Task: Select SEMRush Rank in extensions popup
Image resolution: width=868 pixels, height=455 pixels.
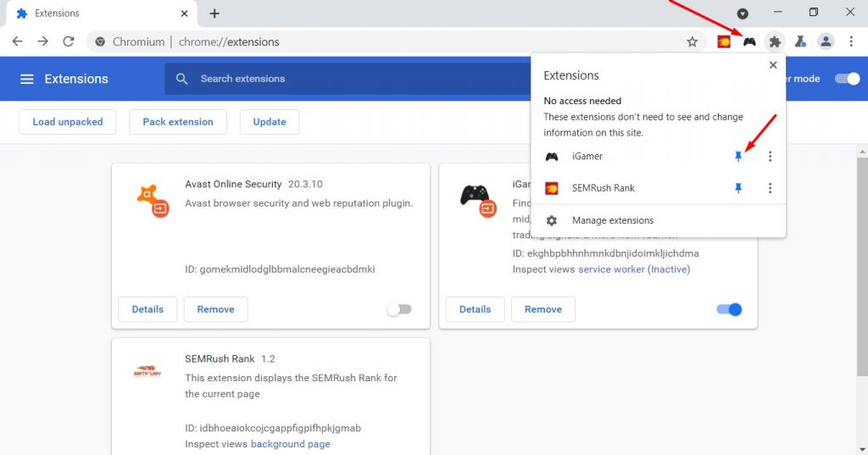Action: click(x=604, y=188)
